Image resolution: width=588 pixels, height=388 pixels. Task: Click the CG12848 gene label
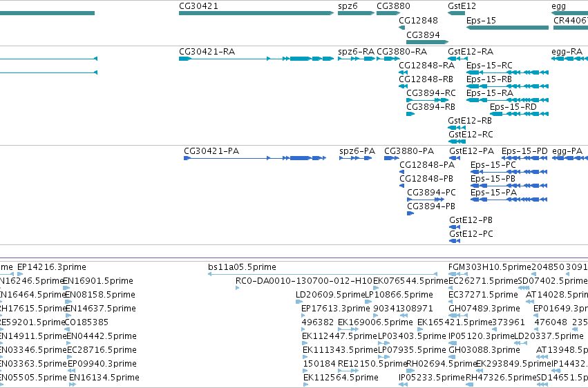click(418, 20)
